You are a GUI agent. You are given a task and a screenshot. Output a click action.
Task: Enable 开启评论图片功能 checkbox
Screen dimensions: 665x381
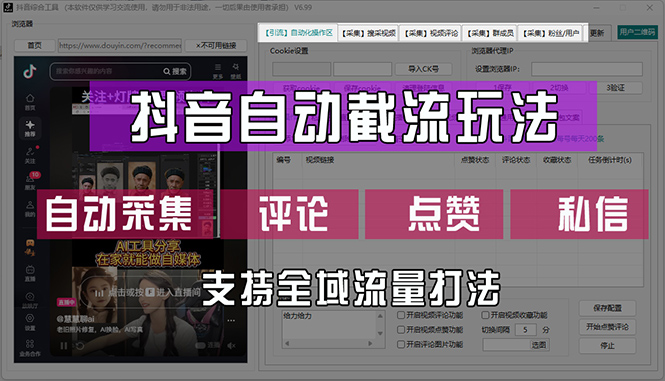click(x=401, y=344)
